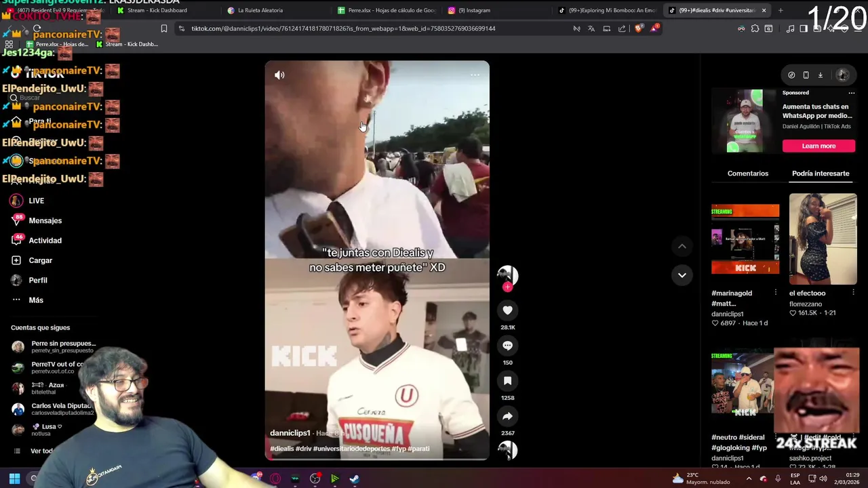Open the spinning music disc at bottom
The image size is (868, 488).
(x=507, y=451)
